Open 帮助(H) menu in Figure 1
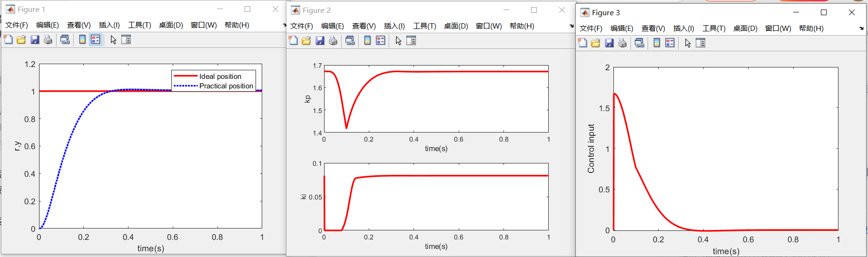Image resolution: width=868 pixels, height=257 pixels. point(237,25)
